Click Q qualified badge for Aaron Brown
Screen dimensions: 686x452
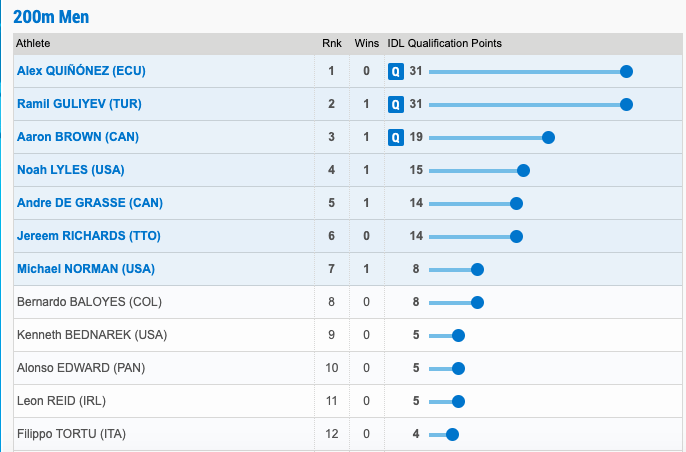click(x=396, y=137)
